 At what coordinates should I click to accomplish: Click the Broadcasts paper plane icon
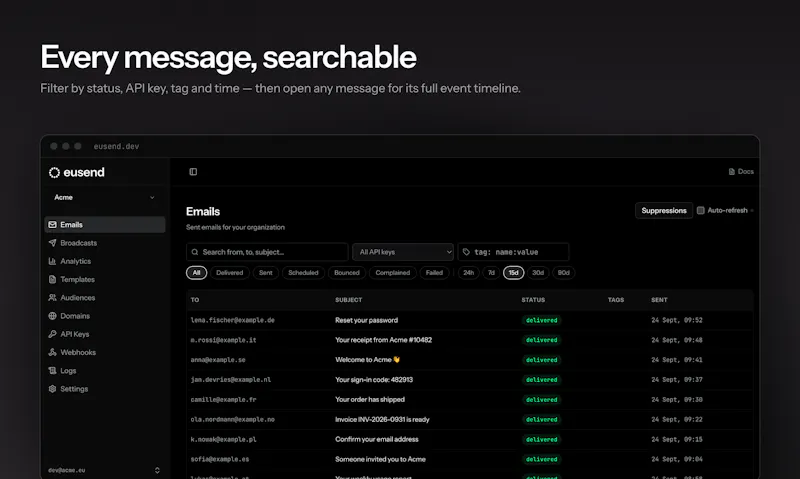[x=53, y=243]
